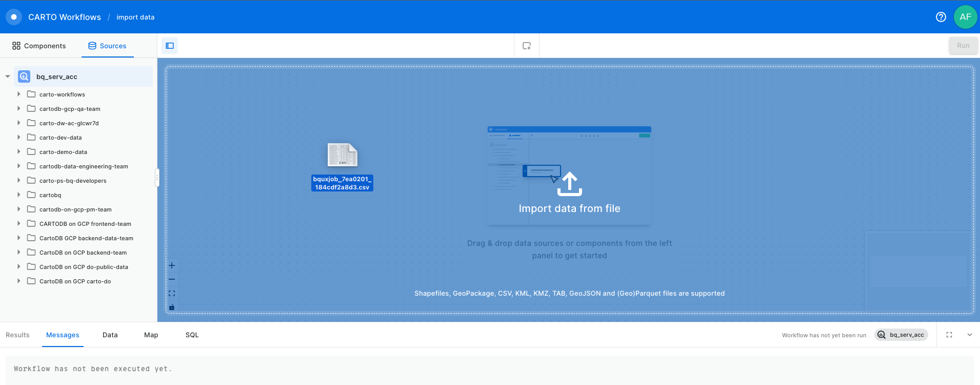Click the CARTO logo home icon

[14, 17]
